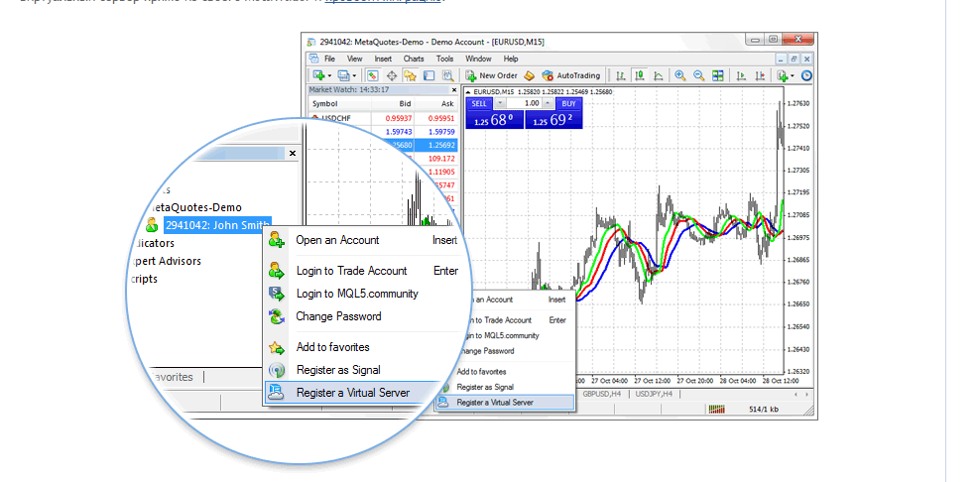Click the New Order toolbar button

point(492,75)
